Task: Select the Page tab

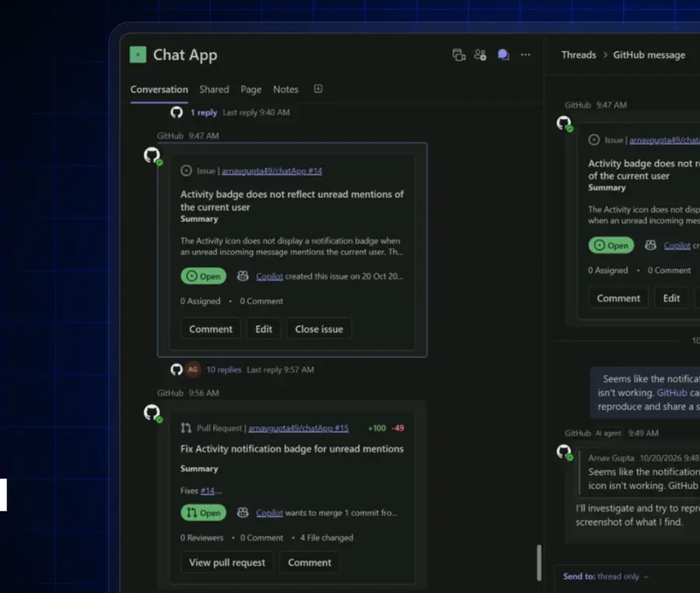Action: 251,89
